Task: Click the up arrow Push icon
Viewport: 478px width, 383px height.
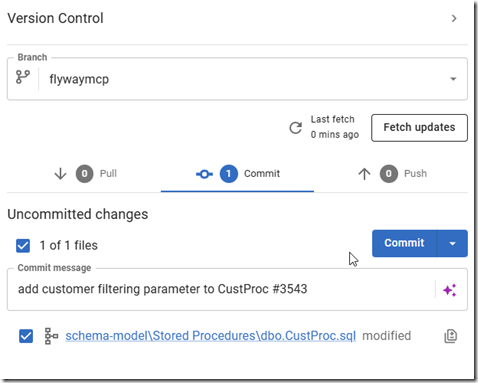Action: 364,174
